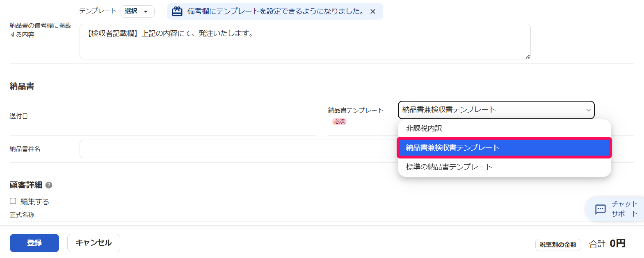Image resolution: width=644 pixels, height=258 pixels.
Task: Click the 納品書件名 input field
Action: pyautogui.click(x=238, y=149)
